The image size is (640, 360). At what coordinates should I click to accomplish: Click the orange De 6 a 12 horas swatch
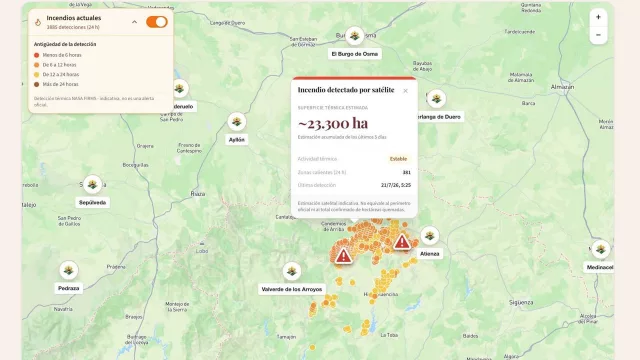[36, 65]
